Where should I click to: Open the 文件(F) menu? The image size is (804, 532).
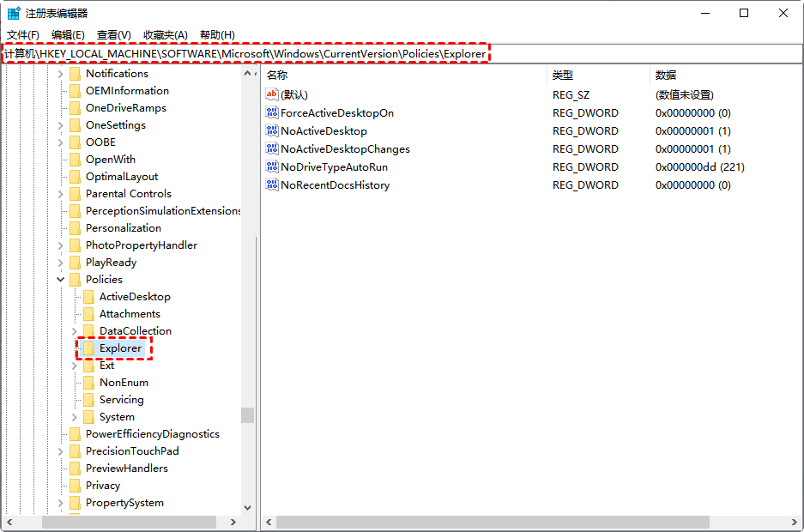(23, 34)
